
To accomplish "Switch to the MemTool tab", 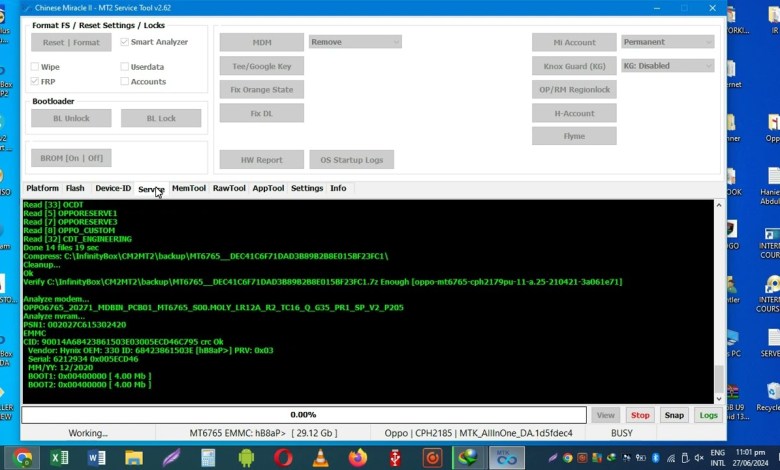I will (189, 188).
